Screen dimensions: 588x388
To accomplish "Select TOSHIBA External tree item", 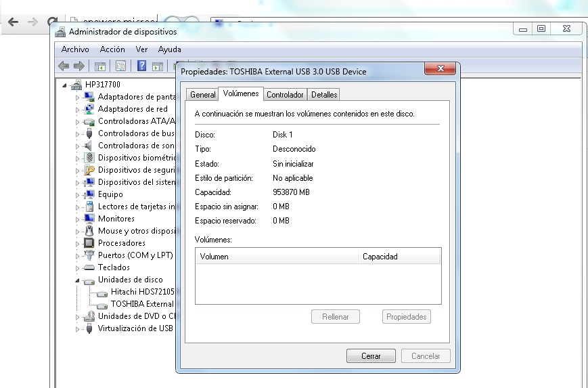I will (x=142, y=304).
